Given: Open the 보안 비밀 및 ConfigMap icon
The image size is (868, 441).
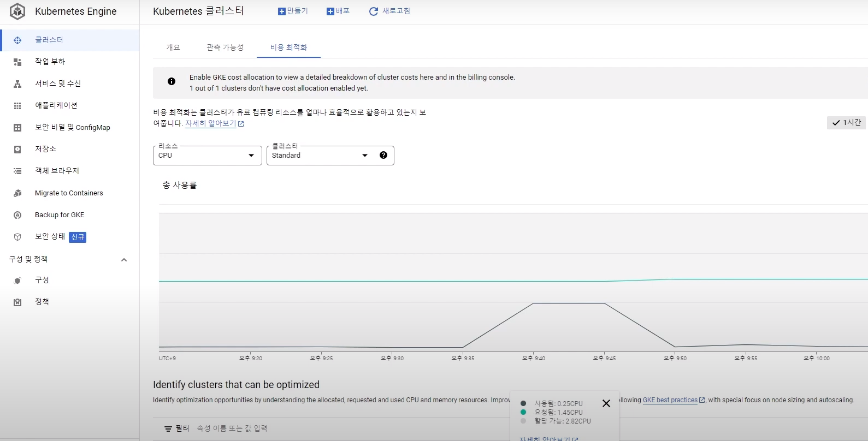Looking at the screenshot, I should pos(17,128).
